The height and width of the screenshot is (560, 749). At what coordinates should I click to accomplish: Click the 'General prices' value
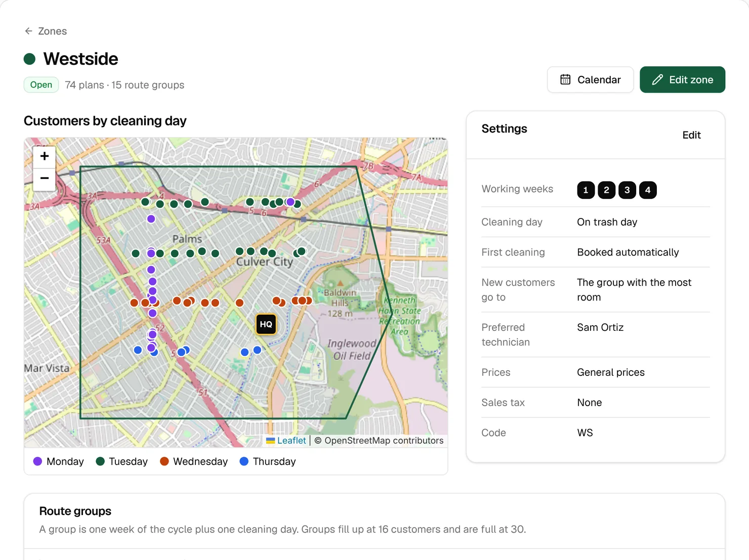click(611, 372)
